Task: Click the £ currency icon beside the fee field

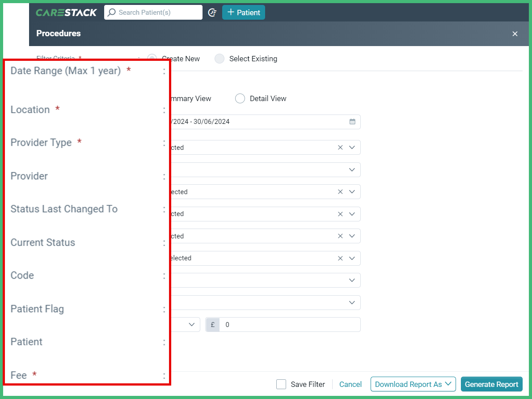Action: click(x=212, y=324)
